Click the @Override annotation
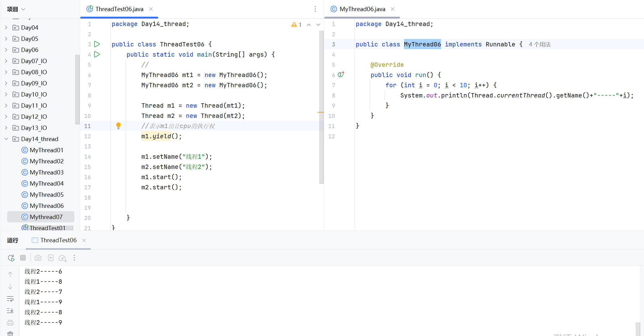 [387, 65]
